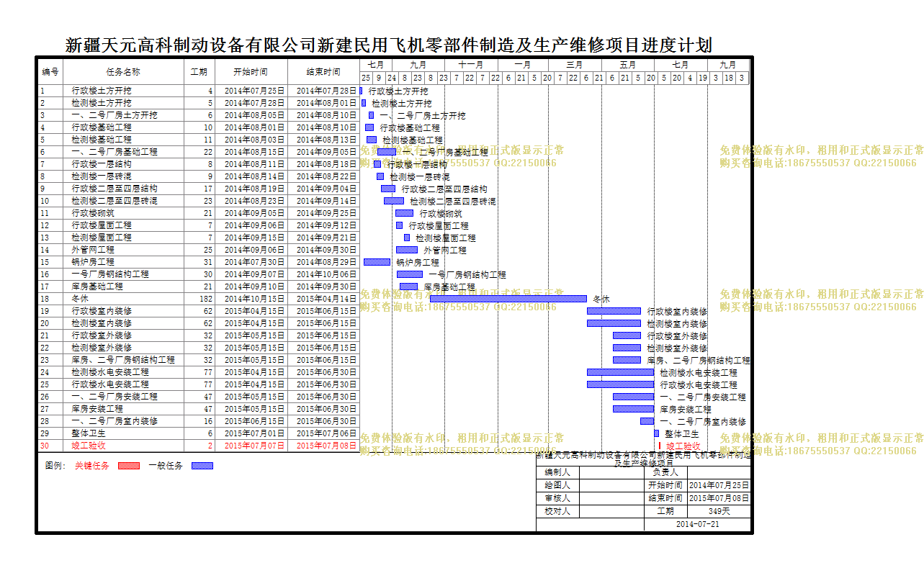Click the Gantt bar for 整体卫生

coord(657,433)
